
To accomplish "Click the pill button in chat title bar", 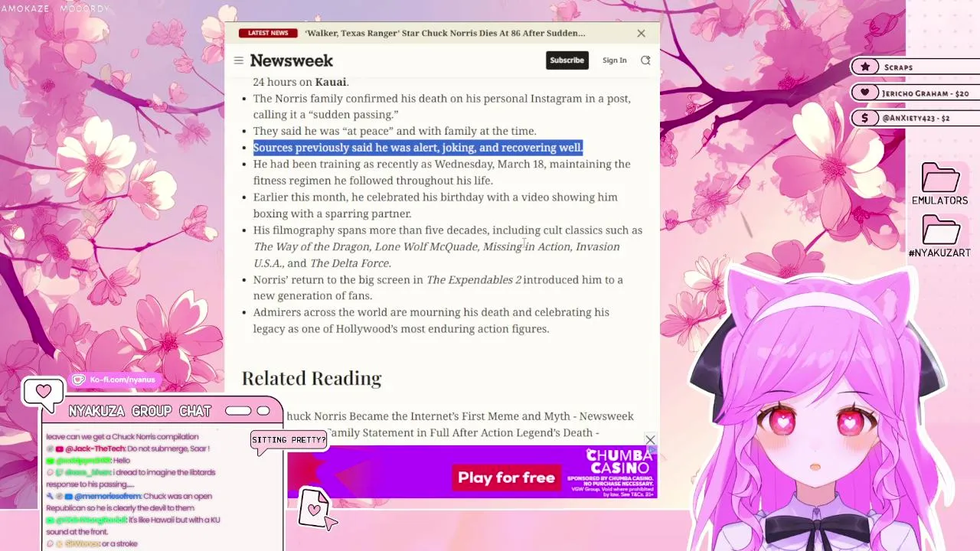I will point(238,411).
